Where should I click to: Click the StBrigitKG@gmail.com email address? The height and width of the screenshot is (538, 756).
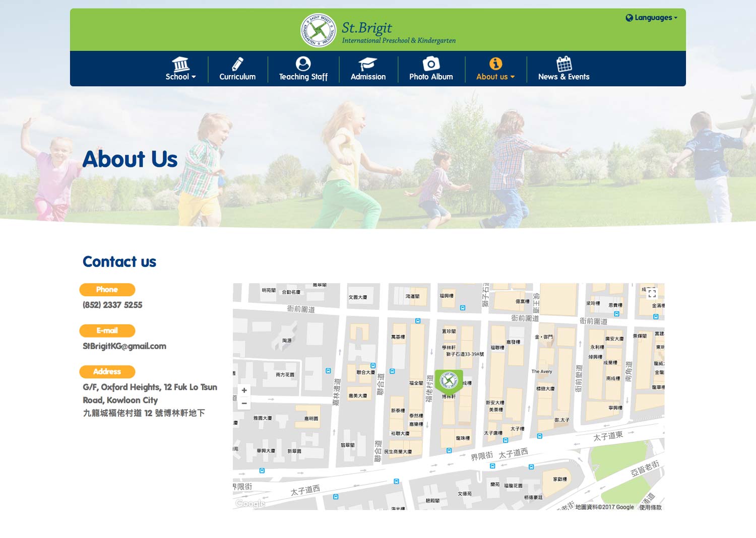(124, 346)
